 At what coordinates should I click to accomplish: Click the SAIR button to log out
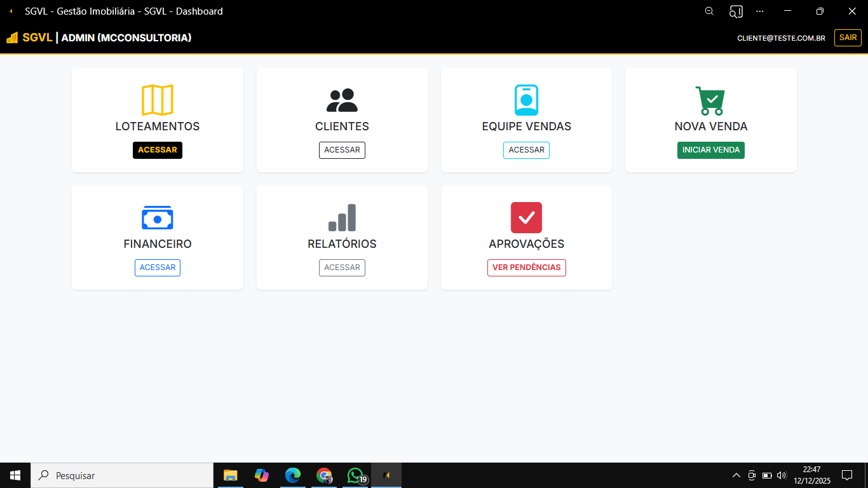[848, 37]
